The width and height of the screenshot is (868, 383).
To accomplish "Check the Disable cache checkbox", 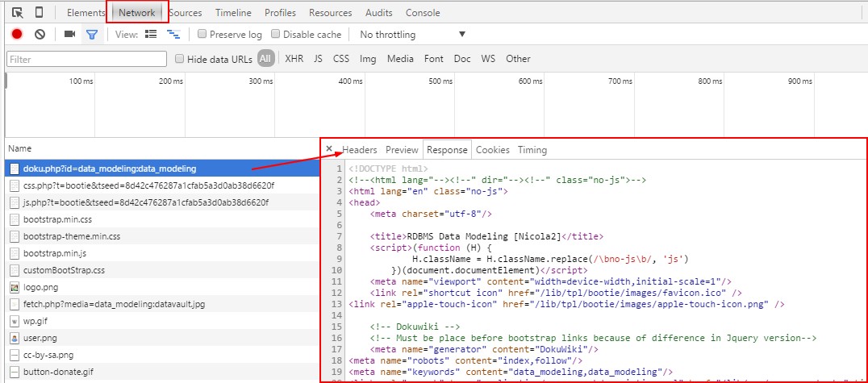I will pyautogui.click(x=276, y=35).
